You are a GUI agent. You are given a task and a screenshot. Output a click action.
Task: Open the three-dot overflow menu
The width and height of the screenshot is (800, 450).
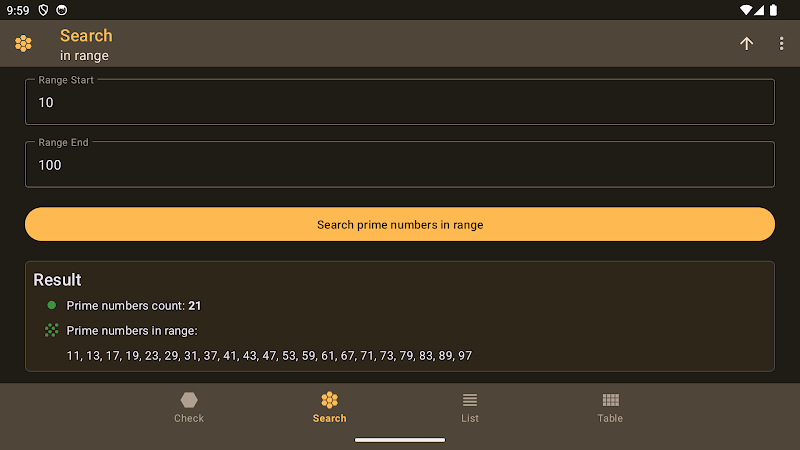coord(781,43)
